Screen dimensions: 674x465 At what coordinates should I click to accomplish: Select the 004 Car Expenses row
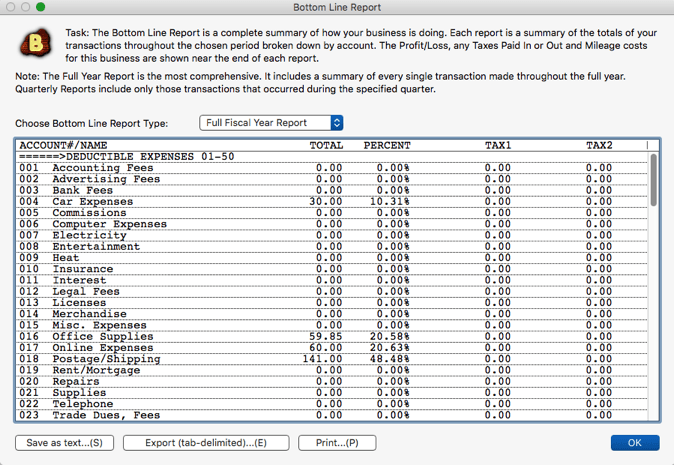tap(332, 202)
